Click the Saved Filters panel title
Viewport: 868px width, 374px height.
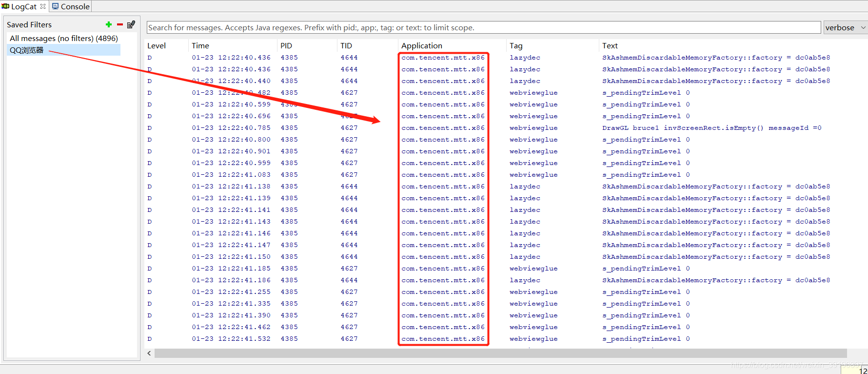click(x=29, y=24)
